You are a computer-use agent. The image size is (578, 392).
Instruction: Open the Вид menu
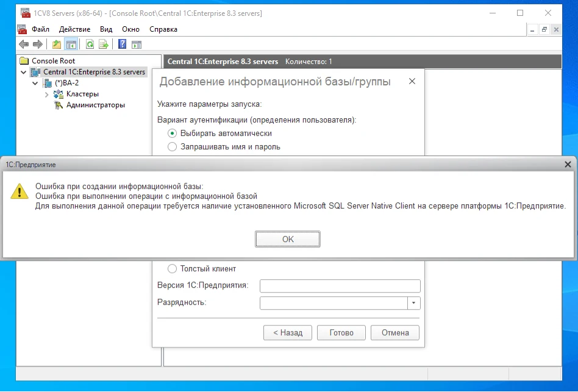pos(106,29)
